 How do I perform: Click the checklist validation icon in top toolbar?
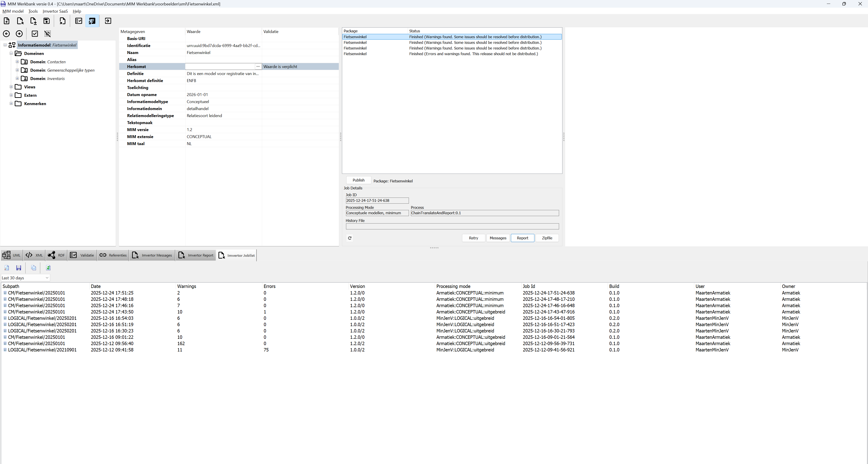[78, 21]
